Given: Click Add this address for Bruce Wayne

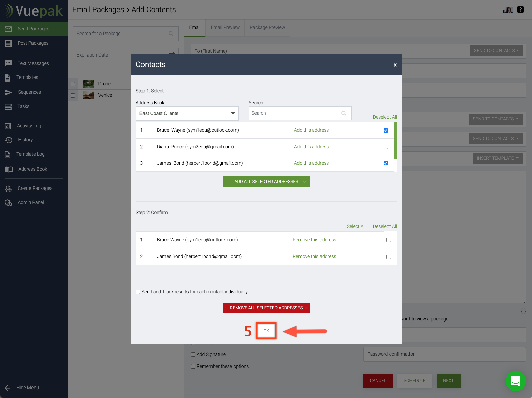Looking at the screenshot, I should pyautogui.click(x=311, y=130).
